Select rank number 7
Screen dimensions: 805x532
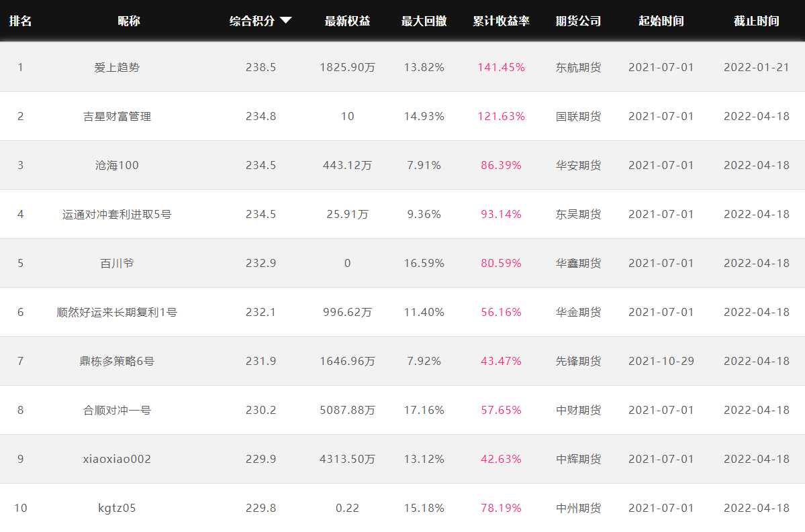(21, 361)
